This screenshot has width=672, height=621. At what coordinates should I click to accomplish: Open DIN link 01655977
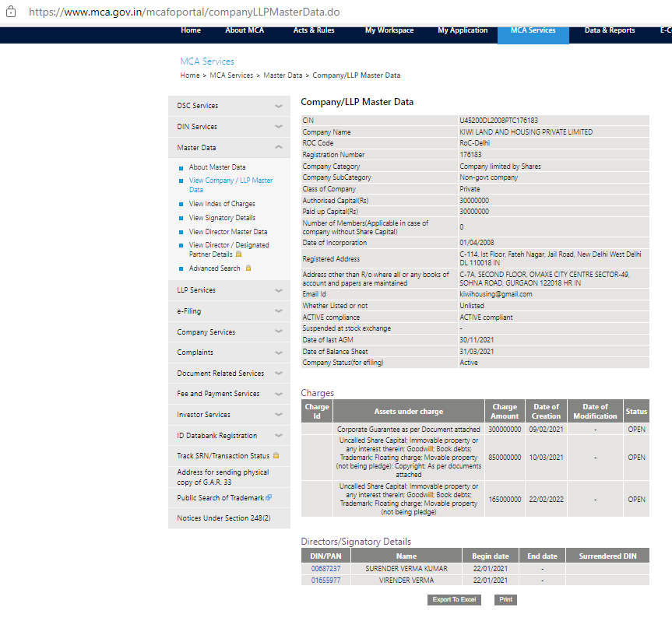pyautogui.click(x=325, y=581)
